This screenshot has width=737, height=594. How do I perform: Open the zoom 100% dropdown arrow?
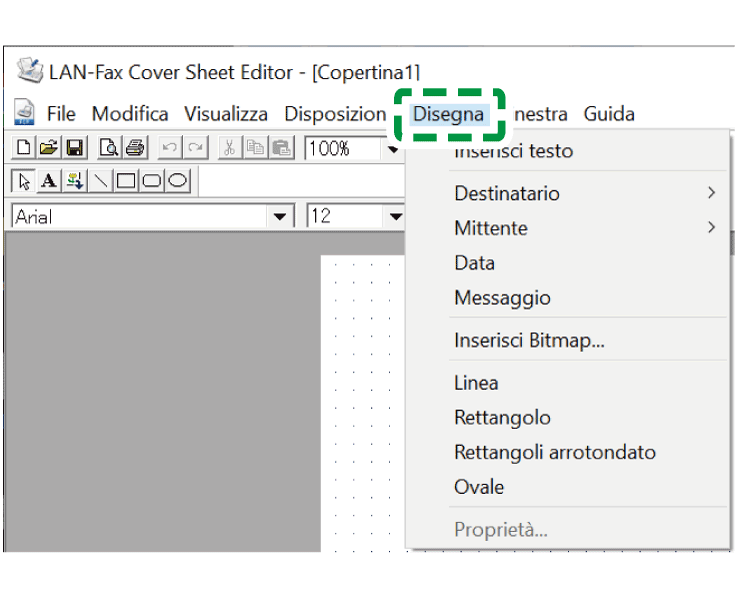point(393,149)
